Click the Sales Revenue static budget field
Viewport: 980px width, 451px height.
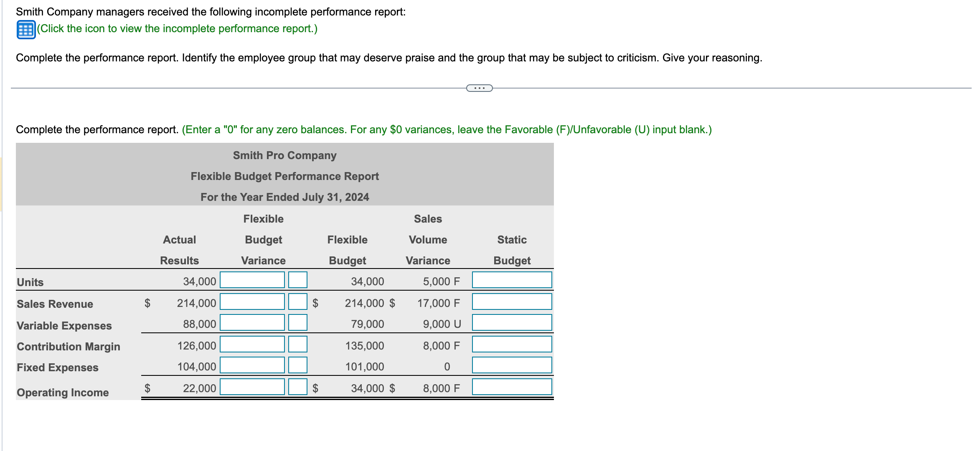(512, 302)
